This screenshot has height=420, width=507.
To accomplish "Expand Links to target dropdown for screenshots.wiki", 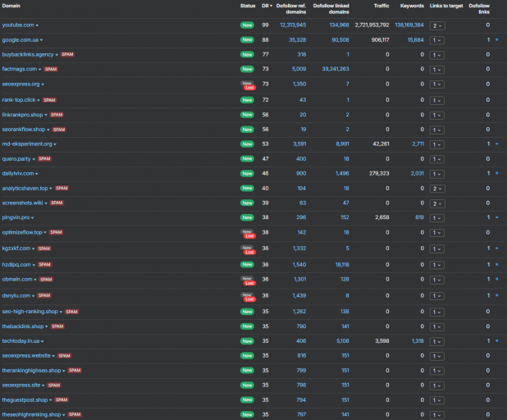I will [x=437, y=203].
